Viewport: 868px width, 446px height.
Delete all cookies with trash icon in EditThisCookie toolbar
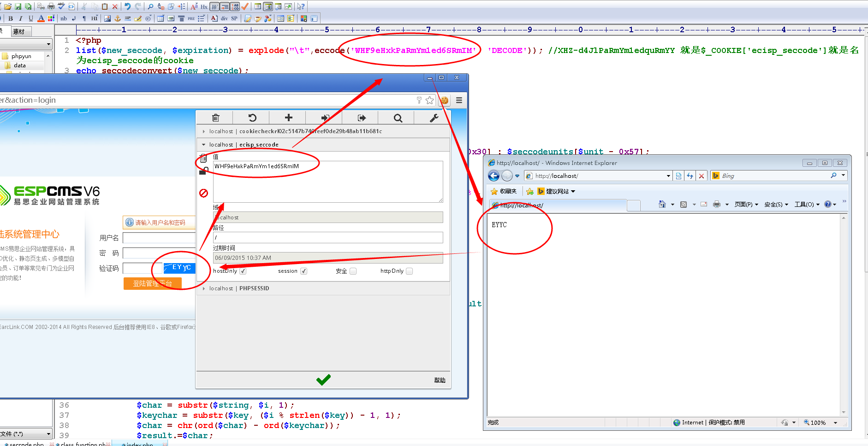pos(215,118)
